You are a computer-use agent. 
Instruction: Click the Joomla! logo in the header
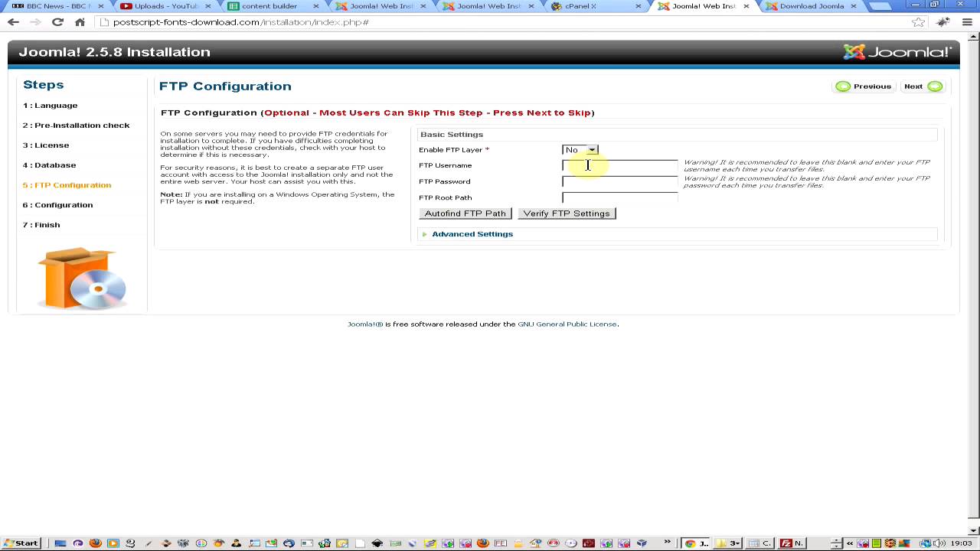[x=897, y=52]
